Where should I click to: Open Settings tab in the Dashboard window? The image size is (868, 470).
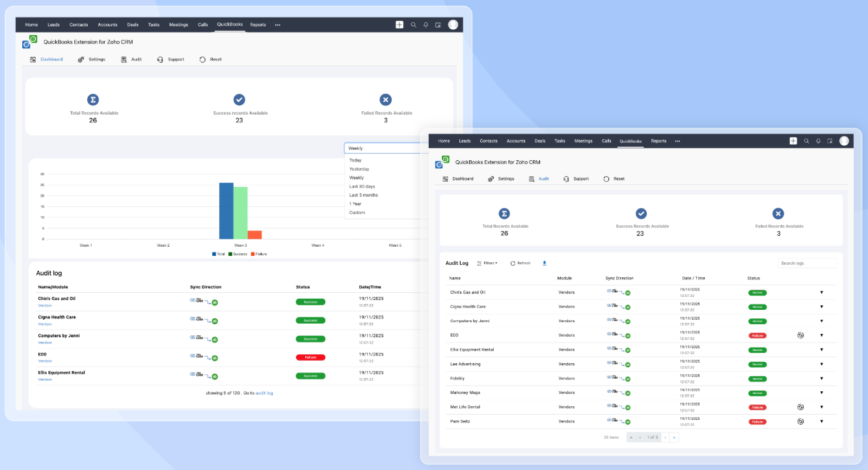(92, 59)
